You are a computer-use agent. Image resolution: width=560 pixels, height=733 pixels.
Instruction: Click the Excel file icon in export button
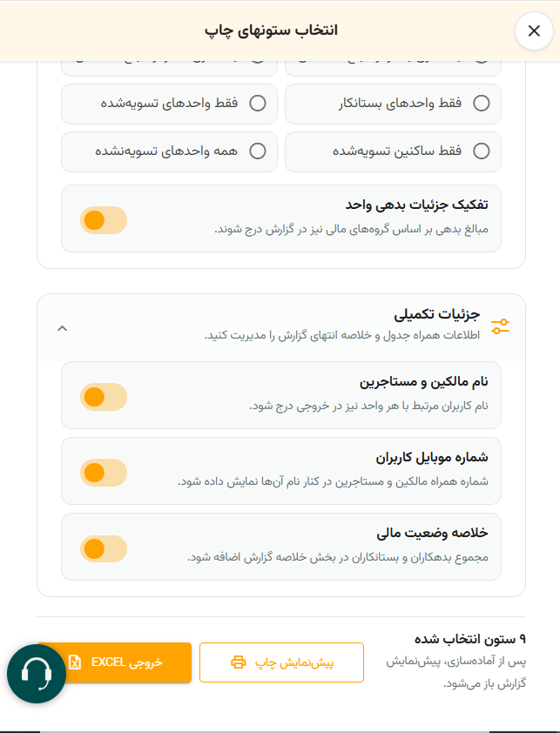75,662
